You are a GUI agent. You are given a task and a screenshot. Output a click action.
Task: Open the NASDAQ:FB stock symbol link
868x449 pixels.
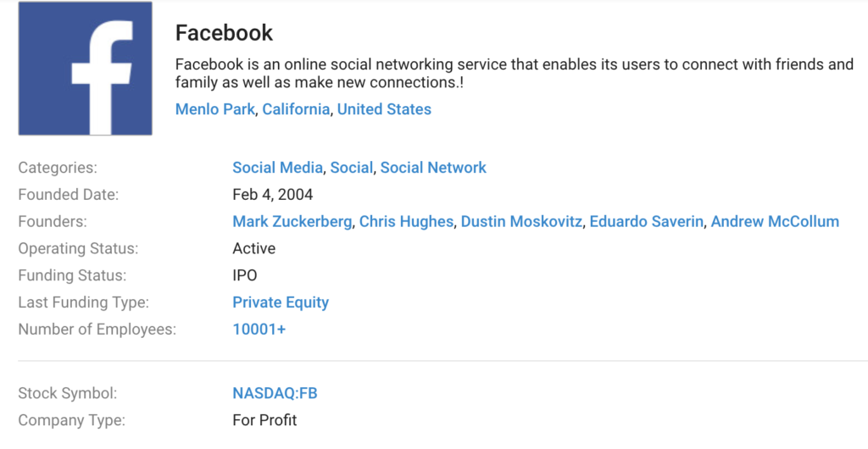coord(275,394)
